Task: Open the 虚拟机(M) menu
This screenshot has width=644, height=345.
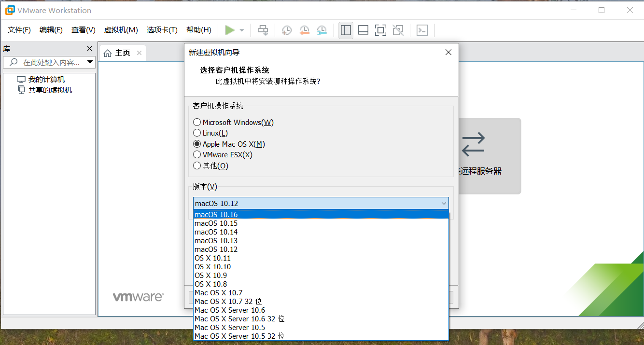Action: [x=121, y=30]
